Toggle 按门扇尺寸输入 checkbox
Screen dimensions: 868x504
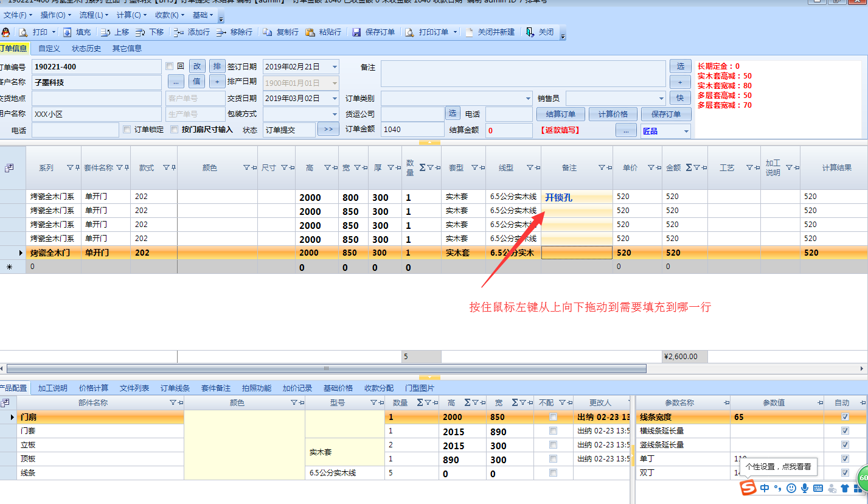pos(175,130)
